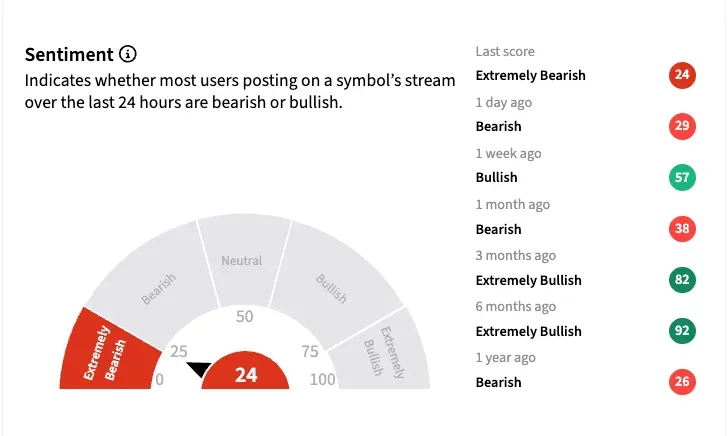Click the Sentiment heading
The height and width of the screenshot is (436, 728).
68,54
